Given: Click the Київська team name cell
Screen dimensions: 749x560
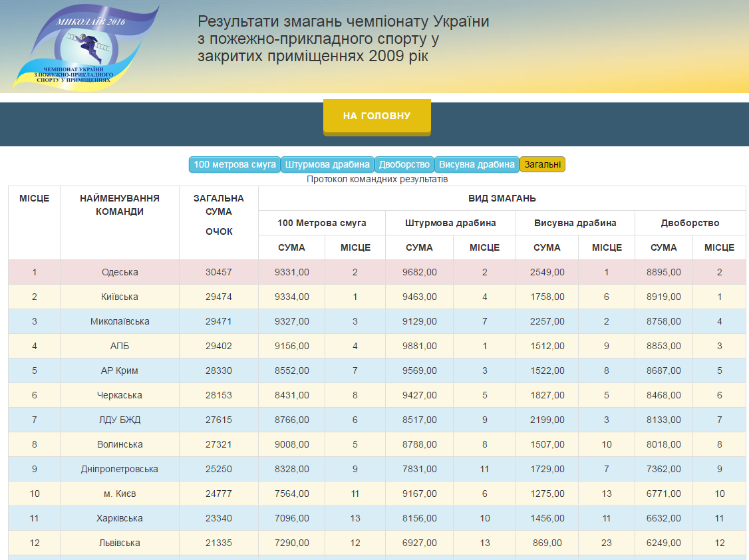Looking at the screenshot, I should click(120, 297).
